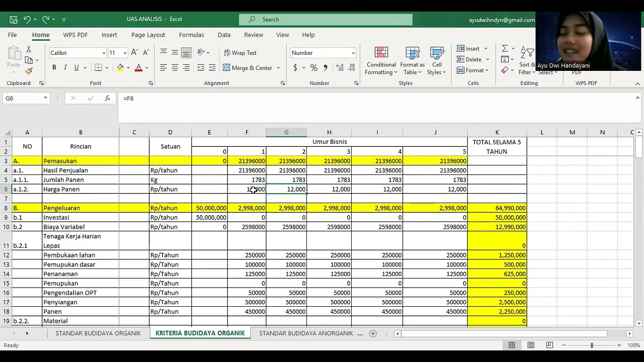Image resolution: width=644 pixels, height=362 pixels.
Task: Toggle Underline formatting
Action: [x=76, y=67]
